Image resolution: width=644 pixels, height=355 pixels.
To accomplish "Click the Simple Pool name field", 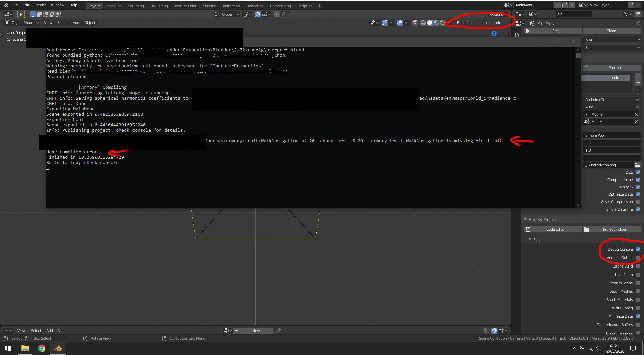I will [x=612, y=135].
